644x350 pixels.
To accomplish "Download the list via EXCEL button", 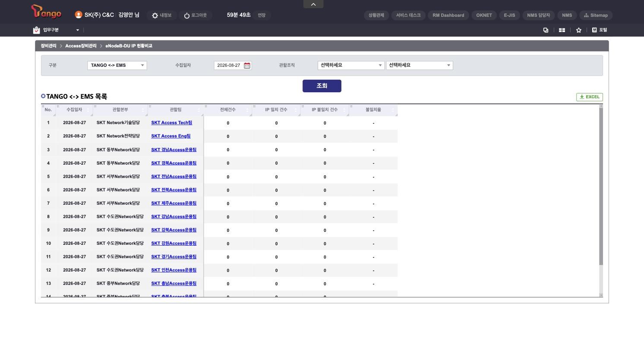I will click(x=590, y=97).
